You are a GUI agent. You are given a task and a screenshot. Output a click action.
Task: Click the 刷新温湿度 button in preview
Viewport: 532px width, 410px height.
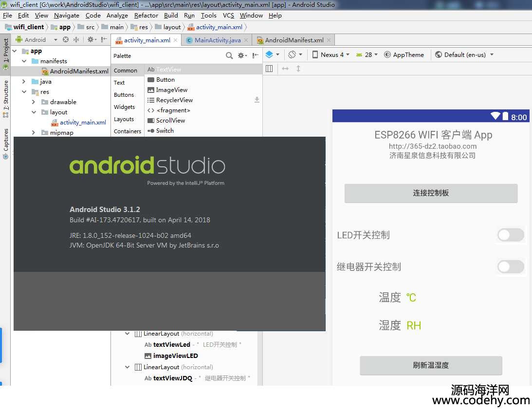pos(431,365)
